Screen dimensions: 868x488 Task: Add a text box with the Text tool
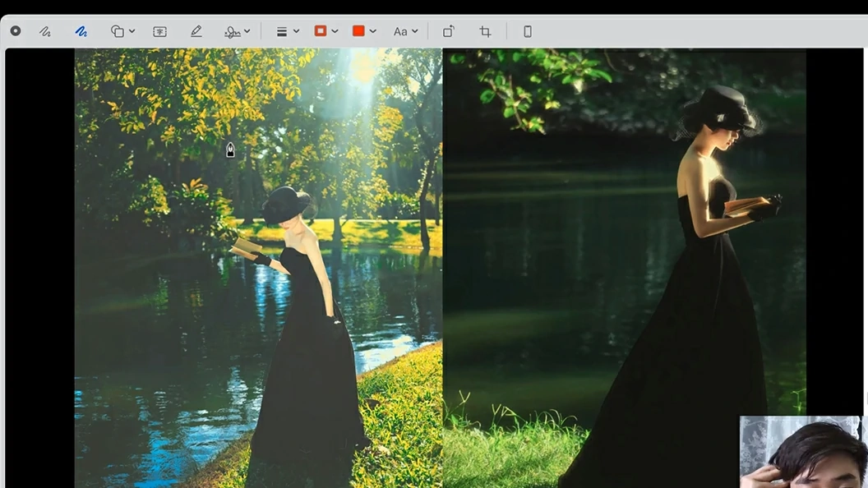159,31
